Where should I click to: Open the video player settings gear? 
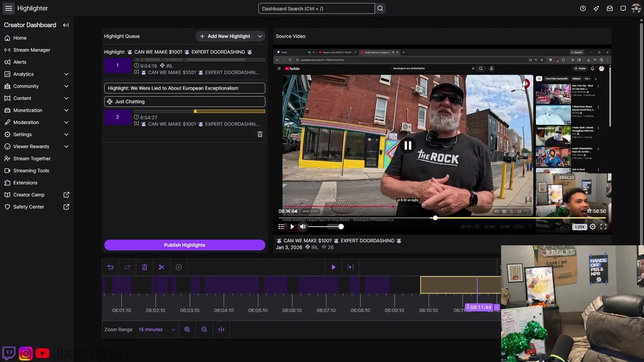coord(593,227)
